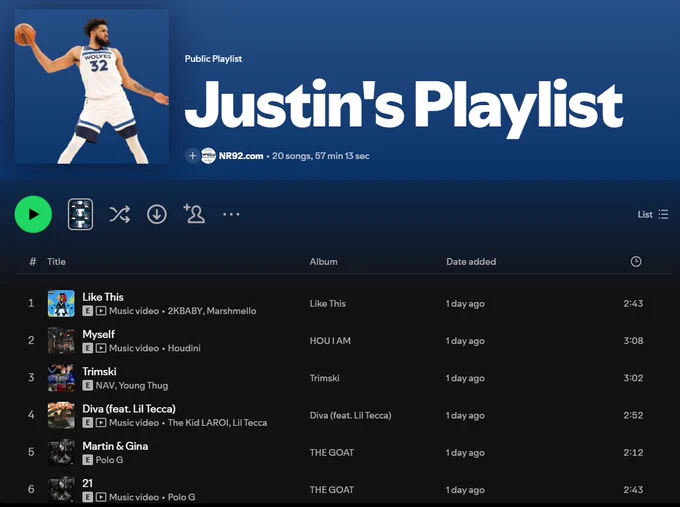Click the explicit E badge on Like This
The image size is (680, 507).
(x=87, y=311)
